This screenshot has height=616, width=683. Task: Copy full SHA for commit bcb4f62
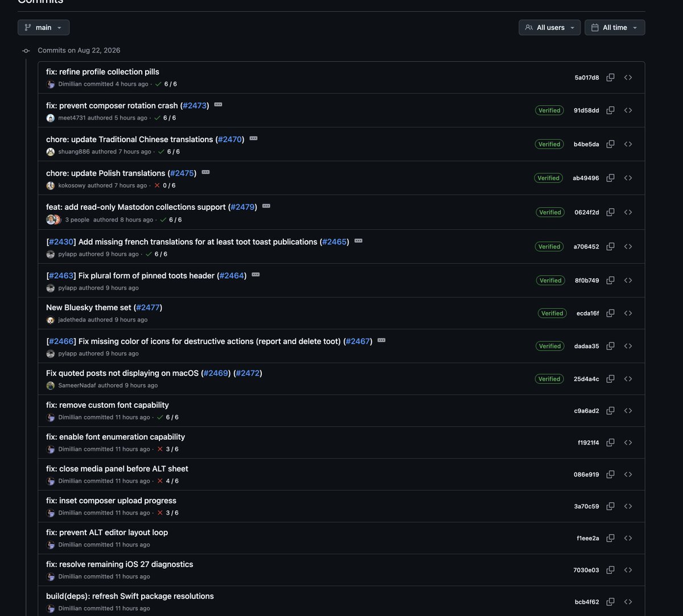610,602
